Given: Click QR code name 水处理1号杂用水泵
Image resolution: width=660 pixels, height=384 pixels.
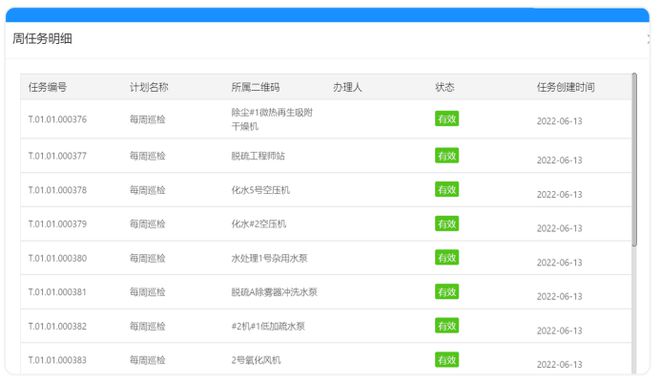Looking at the screenshot, I should 269,258.
